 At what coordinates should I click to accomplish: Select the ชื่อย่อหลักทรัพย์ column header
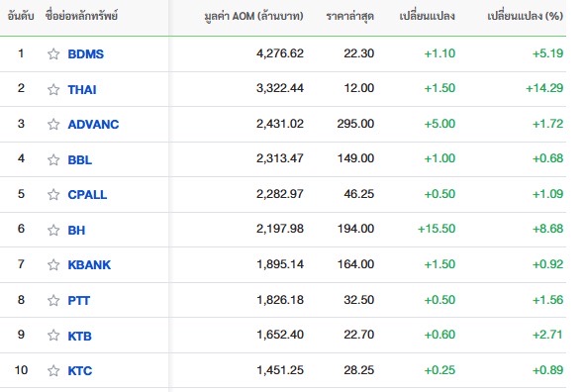point(81,16)
